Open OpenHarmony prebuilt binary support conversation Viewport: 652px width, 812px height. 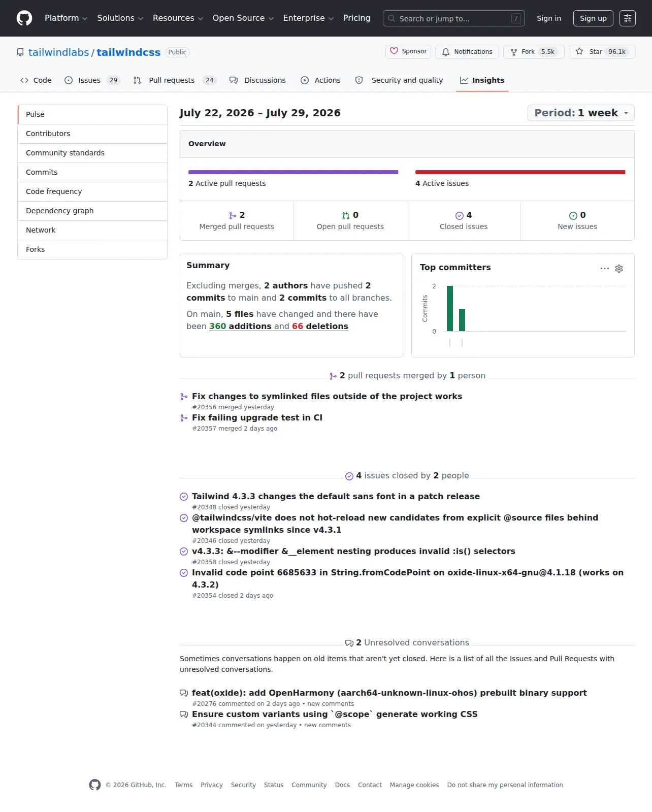coord(389,693)
